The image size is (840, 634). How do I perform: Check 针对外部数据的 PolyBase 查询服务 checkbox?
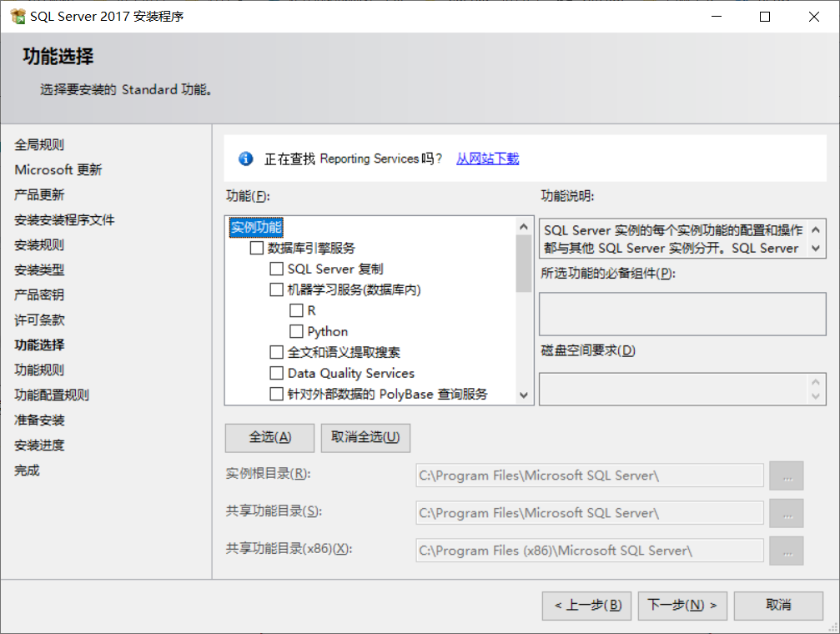[x=276, y=394]
